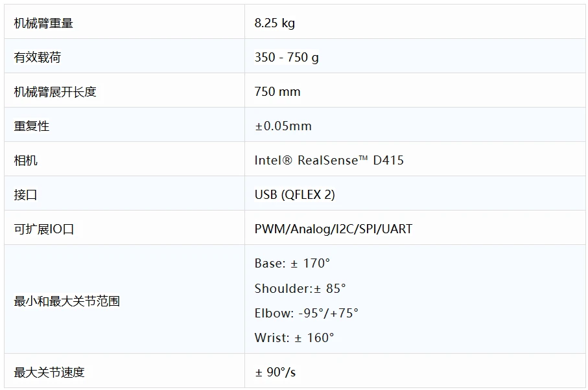Screen dimensions: 588x390
Task: Select the Wrist ± 160° line
Action: click(294, 338)
